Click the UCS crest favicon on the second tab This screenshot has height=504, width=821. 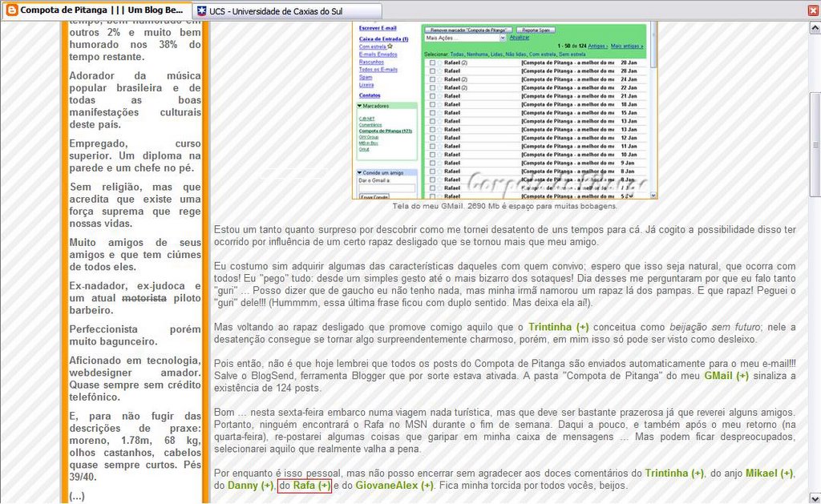(201, 11)
